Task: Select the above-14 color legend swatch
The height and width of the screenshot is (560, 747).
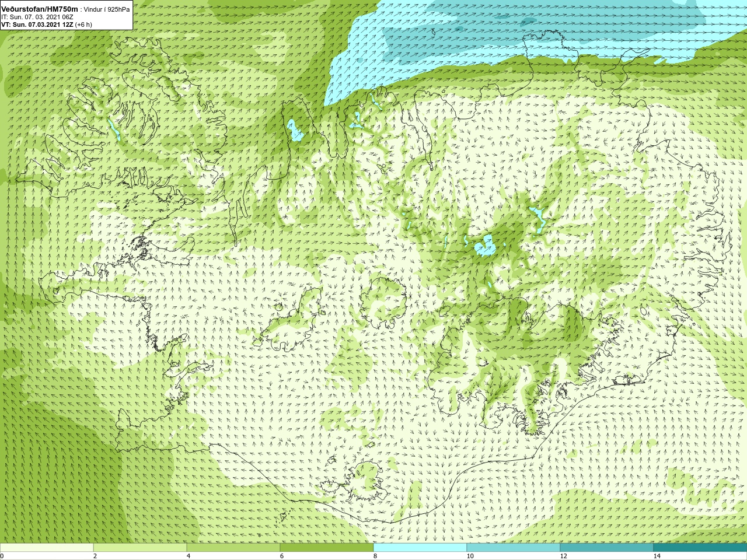Action: 700,548
